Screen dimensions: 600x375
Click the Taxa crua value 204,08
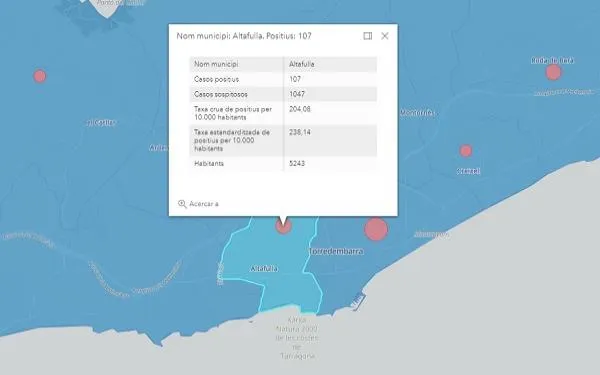[x=300, y=109]
